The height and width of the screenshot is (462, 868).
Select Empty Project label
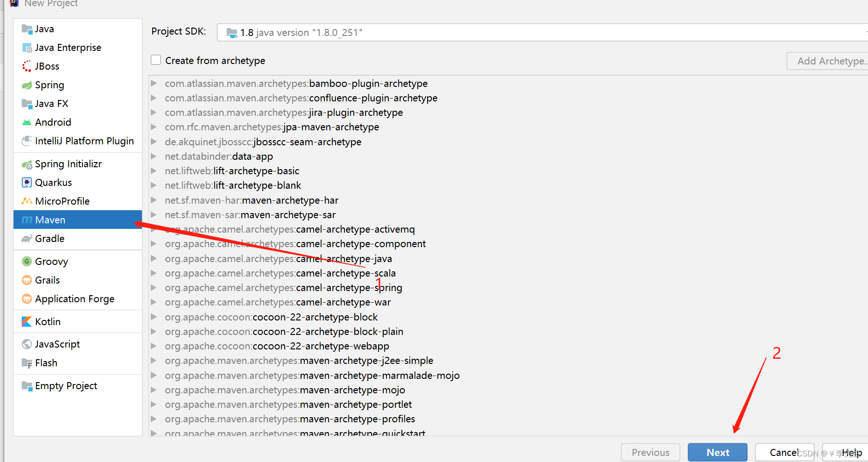(66, 386)
